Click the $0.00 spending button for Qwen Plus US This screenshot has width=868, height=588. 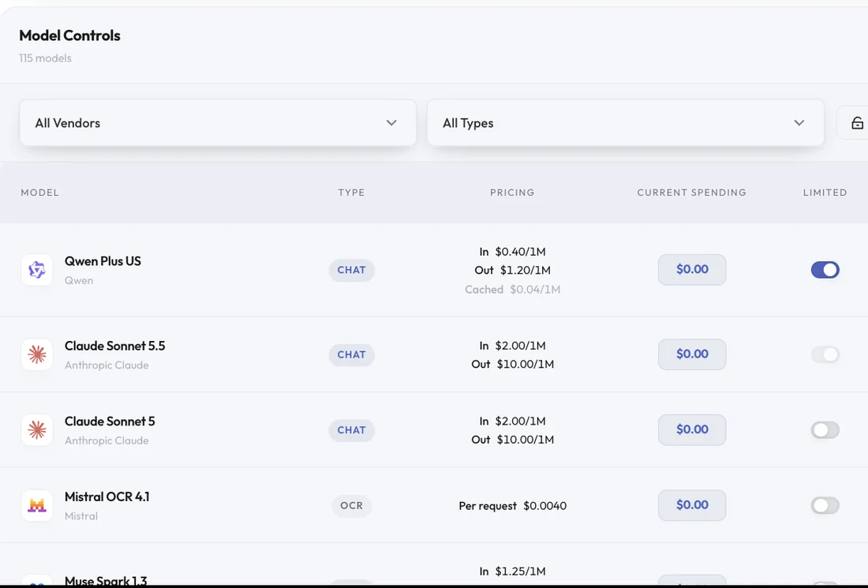tap(692, 270)
